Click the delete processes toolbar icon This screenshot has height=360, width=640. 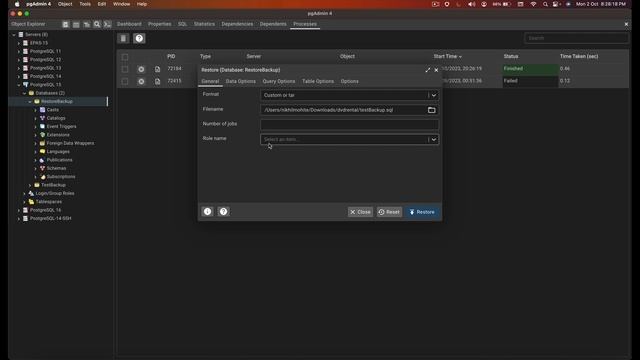click(123, 38)
